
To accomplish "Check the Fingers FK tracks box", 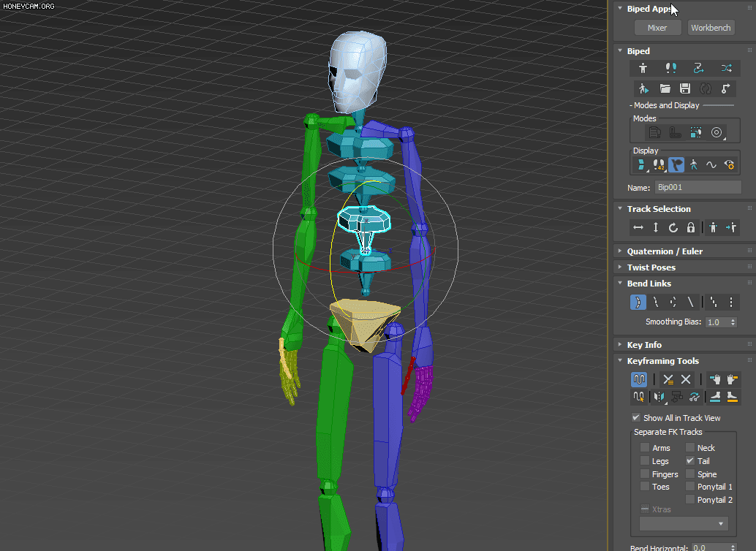I will pyautogui.click(x=645, y=474).
